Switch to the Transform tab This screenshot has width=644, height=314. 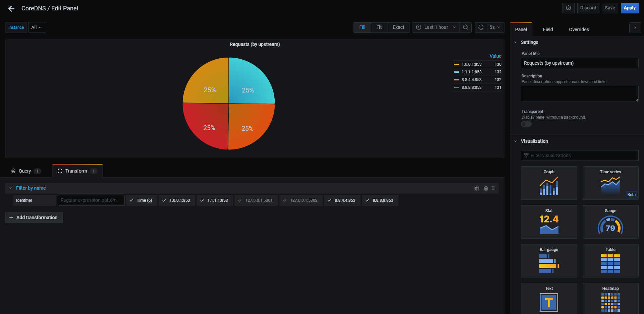pyautogui.click(x=77, y=171)
